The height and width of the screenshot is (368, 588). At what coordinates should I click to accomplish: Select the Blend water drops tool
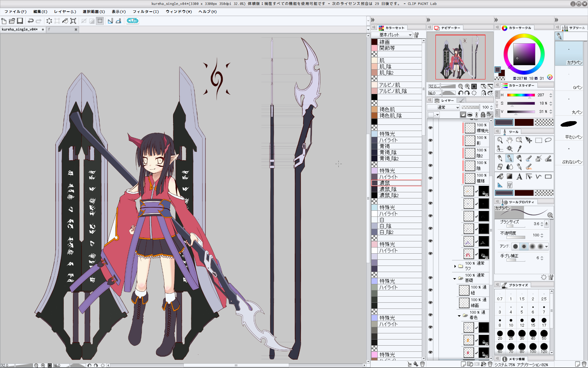(510, 167)
